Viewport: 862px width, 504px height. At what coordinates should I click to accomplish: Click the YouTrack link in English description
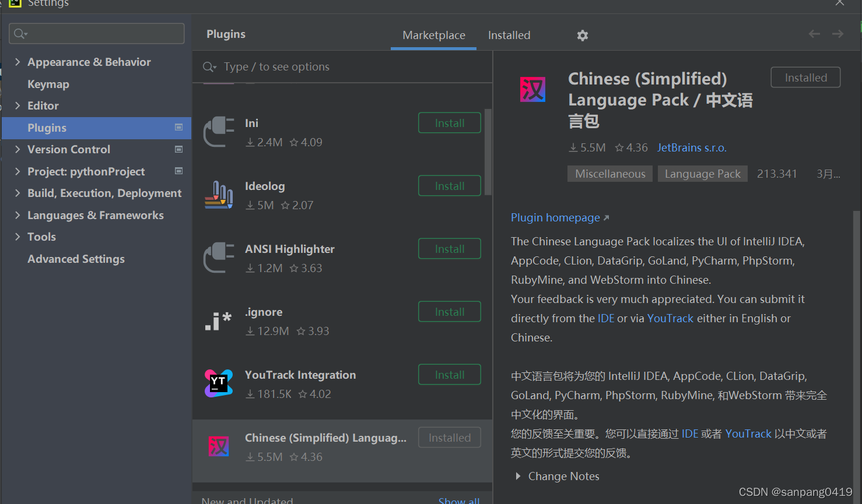pos(670,318)
